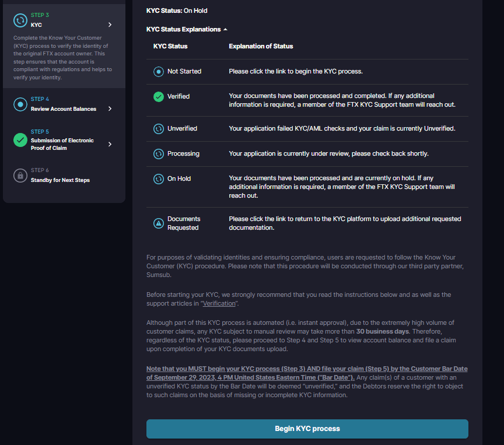This screenshot has width=504, height=445.
Task: Click the Step 3 KYC sync icon
Action: click(20, 20)
